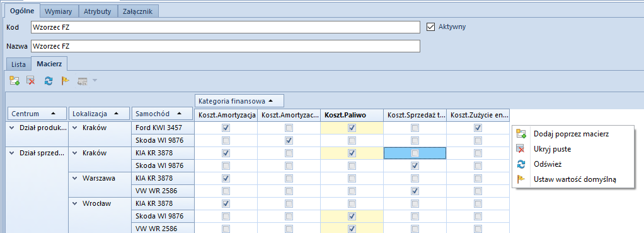This screenshot has height=233, width=644.
Task: Uncheck Koszt.Amortyzacja for Wrocław KIA KR 3878
Action: pyautogui.click(x=226, y=203)
